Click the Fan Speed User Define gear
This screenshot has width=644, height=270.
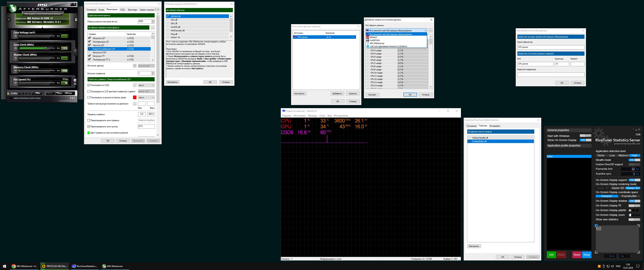pos(75,81)
